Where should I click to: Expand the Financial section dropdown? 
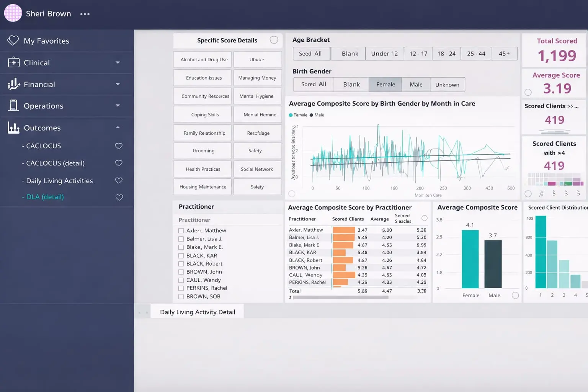tap(118, 84)
